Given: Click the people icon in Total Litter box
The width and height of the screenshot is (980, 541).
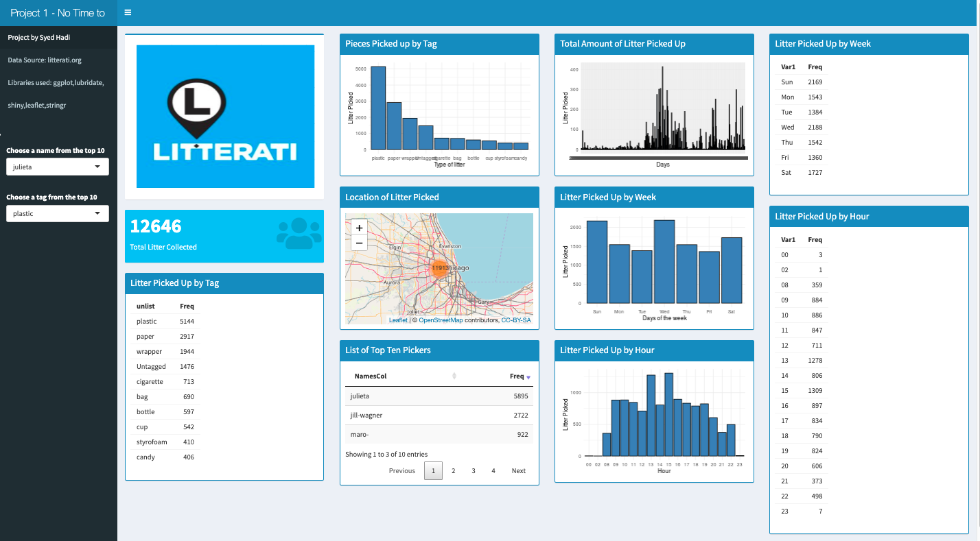Looking at the screenshot, I should pos(299,234).
